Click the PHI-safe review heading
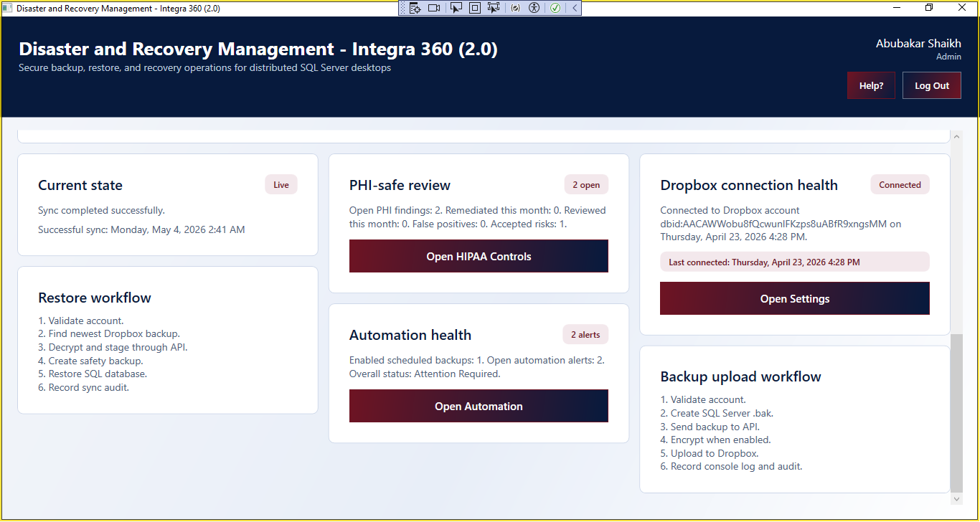The height and width of the screenshot is (522, 980). click(x=400, y=185)
